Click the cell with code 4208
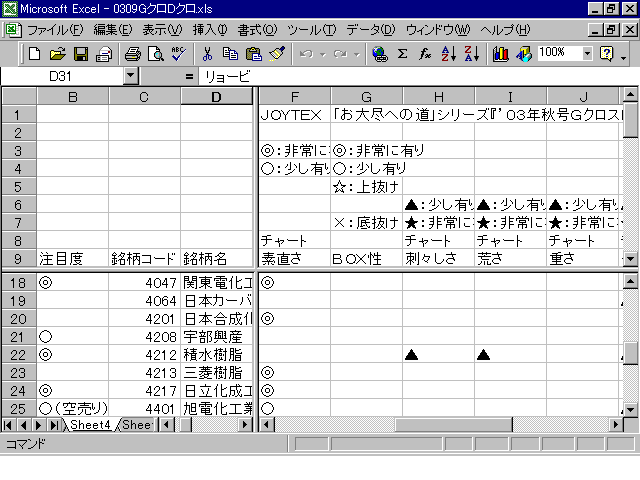 coord(144,337)
